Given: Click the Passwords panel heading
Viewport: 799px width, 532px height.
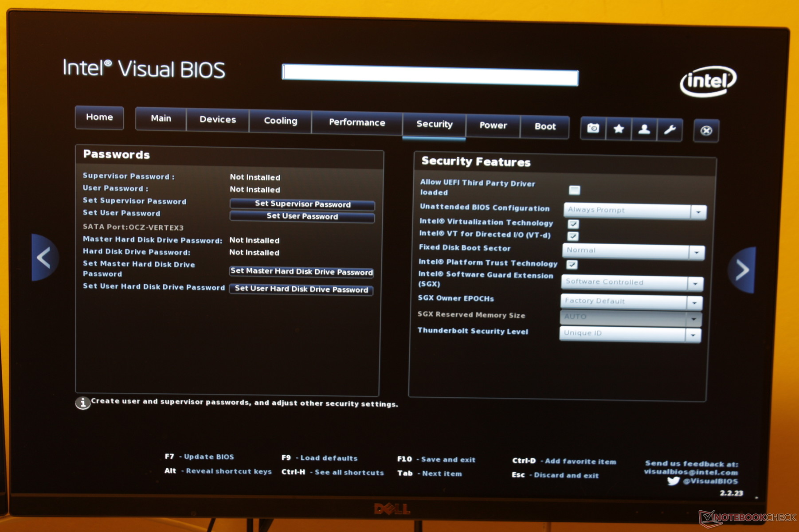Looking at the screenshot, I should pos(117,154).
